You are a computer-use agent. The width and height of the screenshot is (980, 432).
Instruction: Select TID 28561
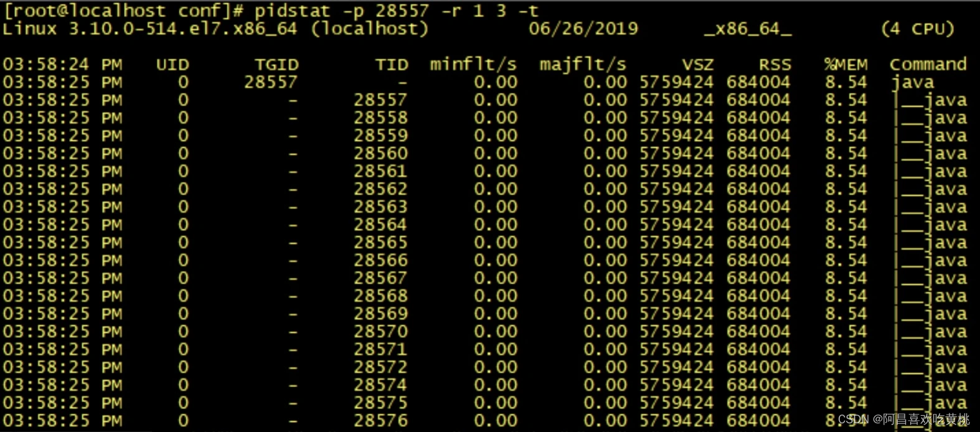(380, 171)
